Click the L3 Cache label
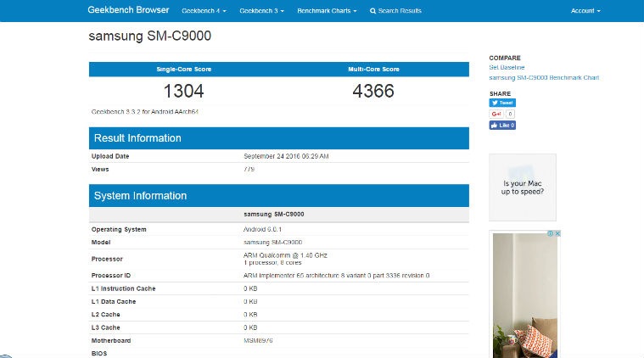This screenshot has width=644, height=358. [x=105, y=327]
